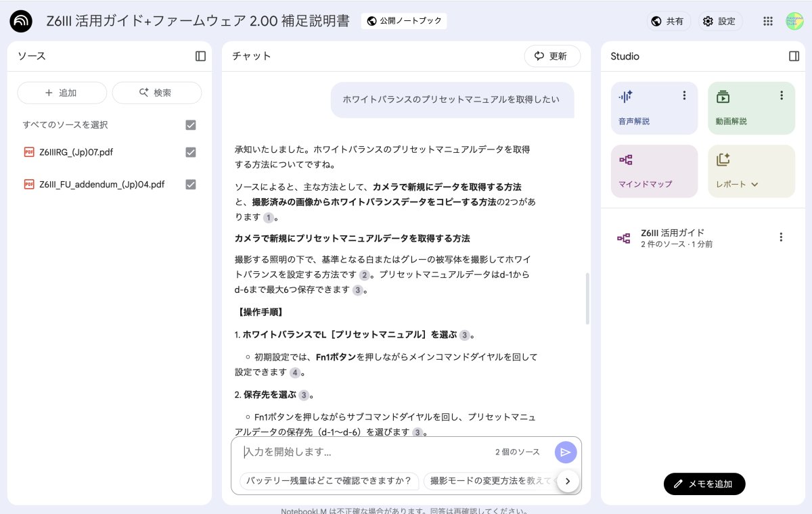Collapse the ソース panel

pyautogui.click(x=200, y=56)
